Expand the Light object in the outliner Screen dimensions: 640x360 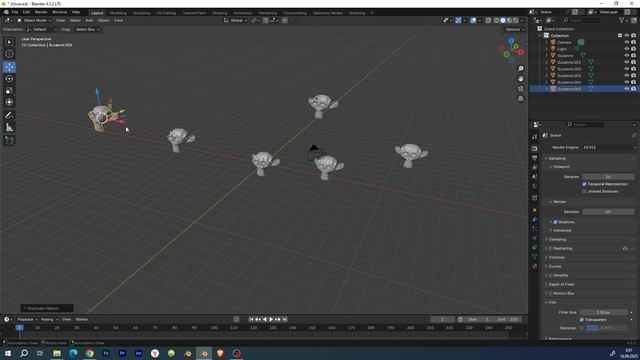(x=547, y=49)
